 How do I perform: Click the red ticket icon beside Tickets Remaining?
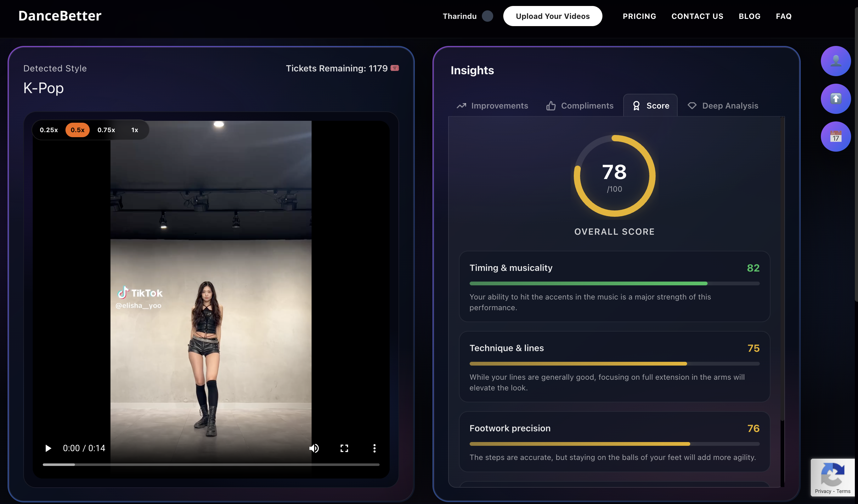[x=395, y=68]
